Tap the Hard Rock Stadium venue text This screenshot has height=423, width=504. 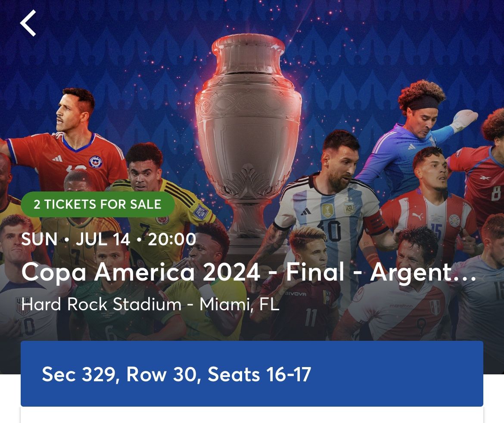pyautogui.click(x=150, y=305)
